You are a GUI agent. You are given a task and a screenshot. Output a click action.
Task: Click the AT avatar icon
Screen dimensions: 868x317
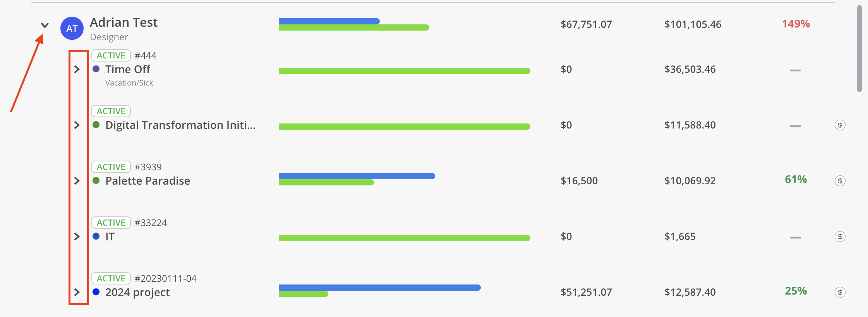pos(72,28)
